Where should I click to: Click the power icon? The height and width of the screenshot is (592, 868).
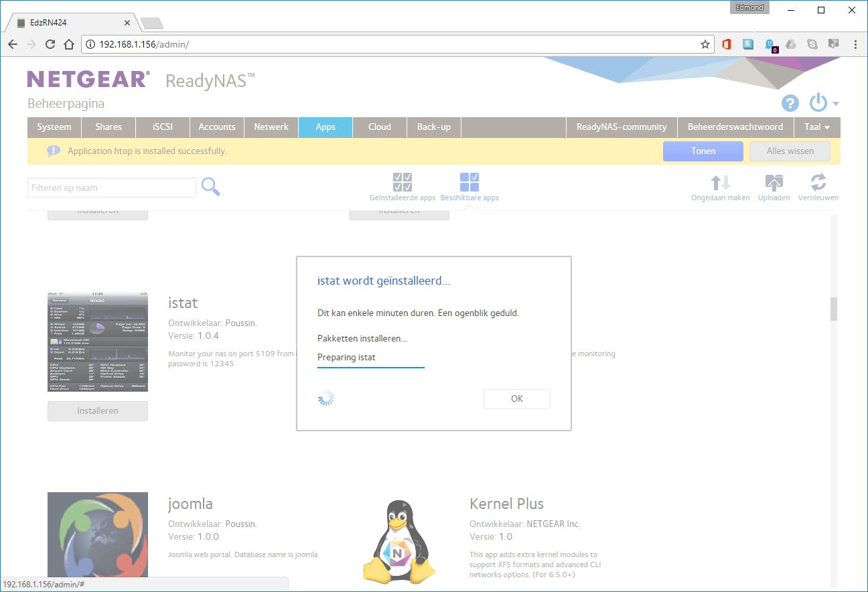818,102
